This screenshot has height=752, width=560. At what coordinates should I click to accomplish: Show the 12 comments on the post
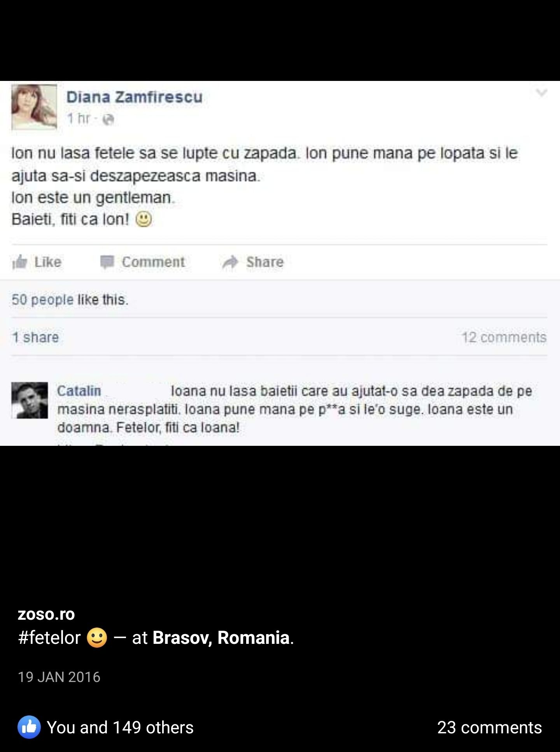[x=504, y=337]
